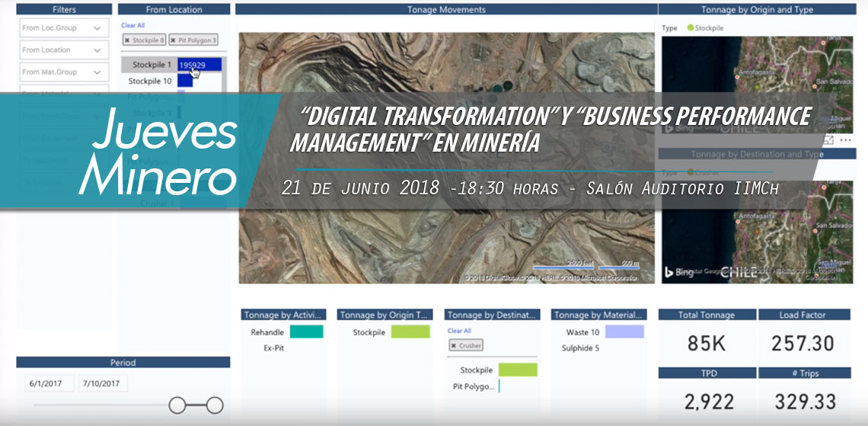Click the Waste 10 material label
Image resolution: width=868 pixels, height=426 pixels.
[x=582, y=332]
